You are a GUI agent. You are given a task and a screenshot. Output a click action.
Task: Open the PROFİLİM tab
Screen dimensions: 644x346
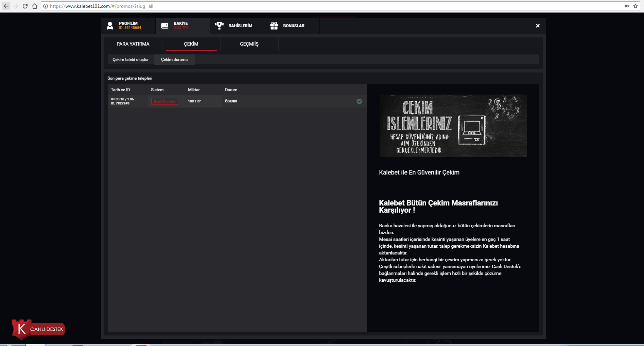[128, 26]
